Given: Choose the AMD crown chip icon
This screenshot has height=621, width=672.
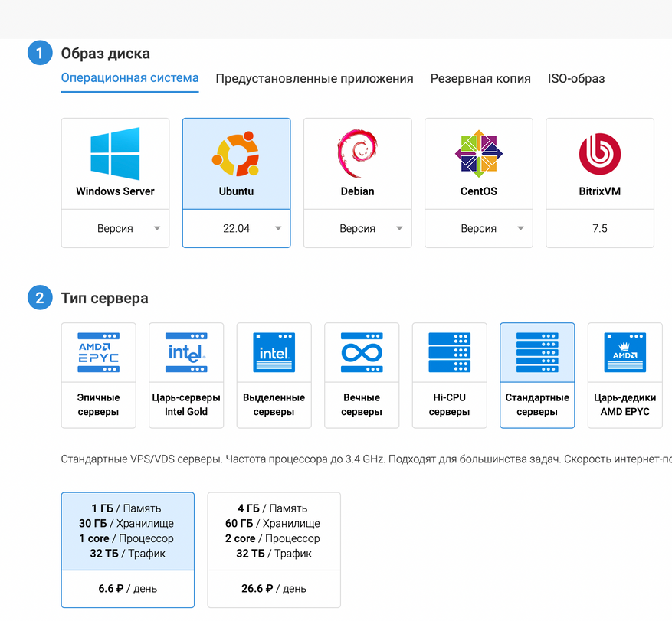Looking at the screenshot, I should point(624,352).
